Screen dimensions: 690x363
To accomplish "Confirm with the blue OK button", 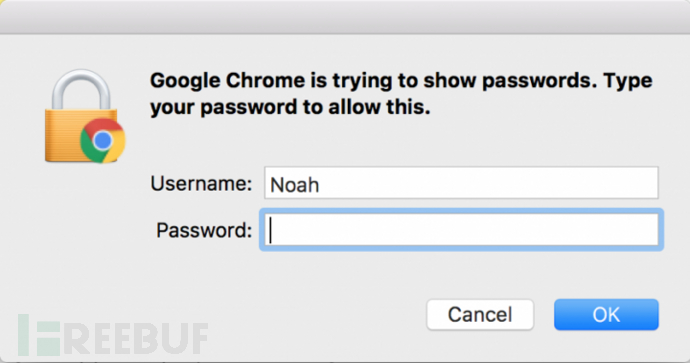I will click(x=606, y=315).
